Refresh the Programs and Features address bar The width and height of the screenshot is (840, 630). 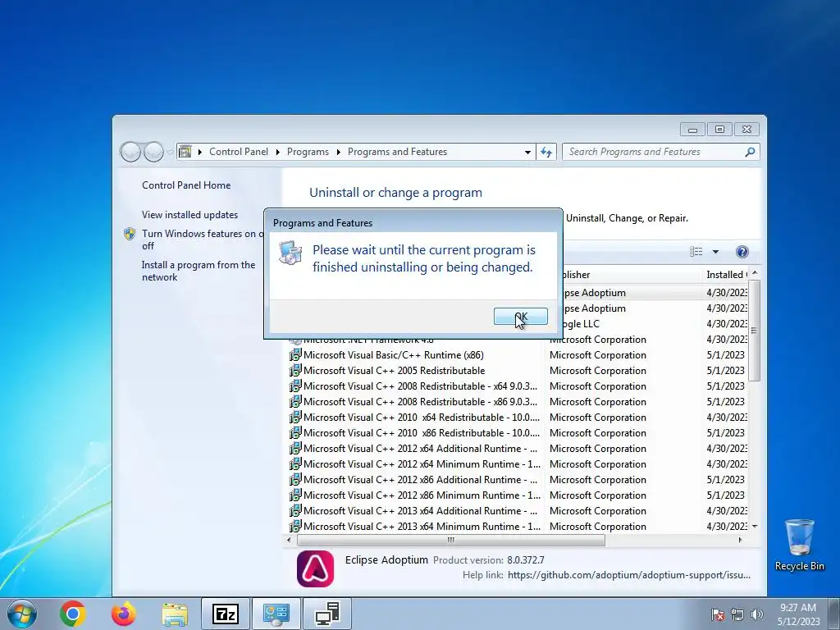point(546,152)
